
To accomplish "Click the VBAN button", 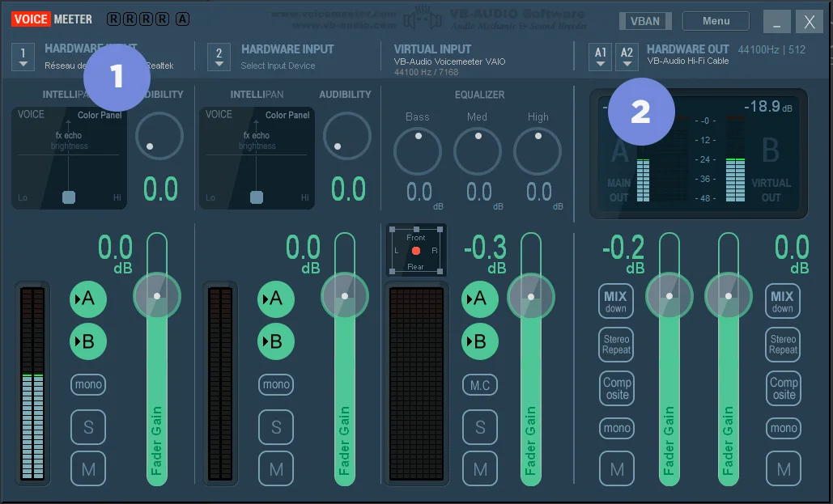I will tap(645, 21).
